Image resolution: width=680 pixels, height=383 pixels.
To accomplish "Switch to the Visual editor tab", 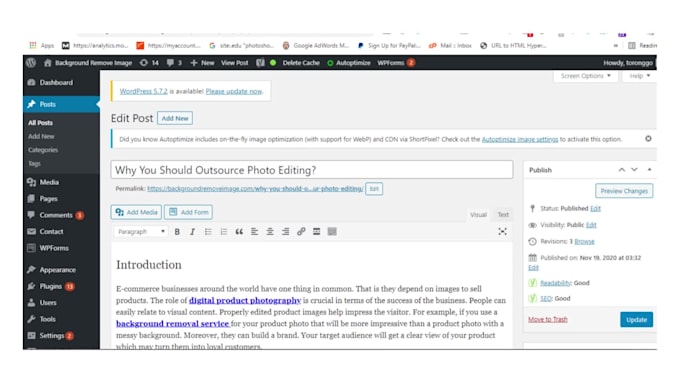I will (478, 215).
